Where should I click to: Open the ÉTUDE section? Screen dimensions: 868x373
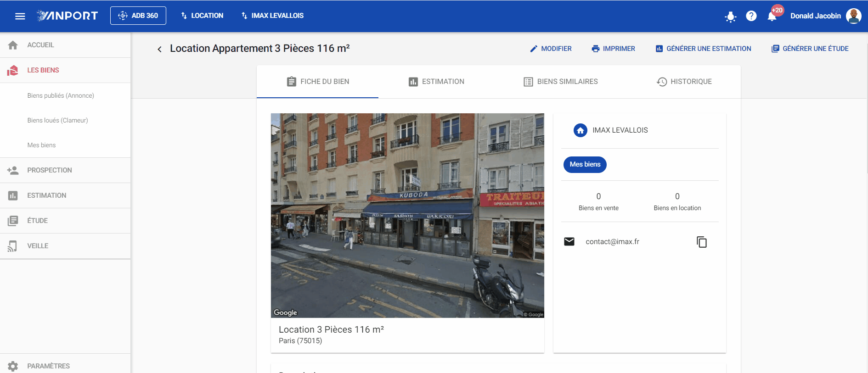pos(65,221)
